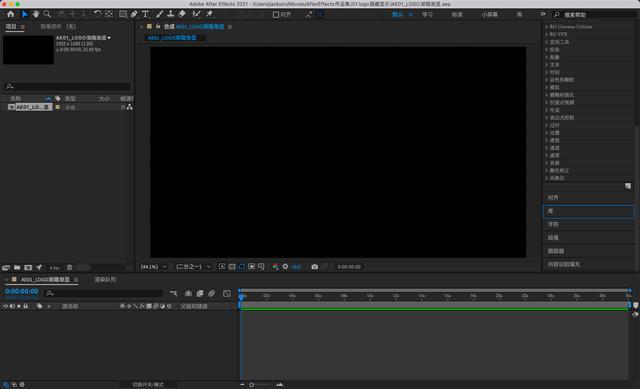640x389 pixels.
Task: Click the composition mini-flowchart icon in timeline
Action: pyautogui.click(x=173, y=293)
